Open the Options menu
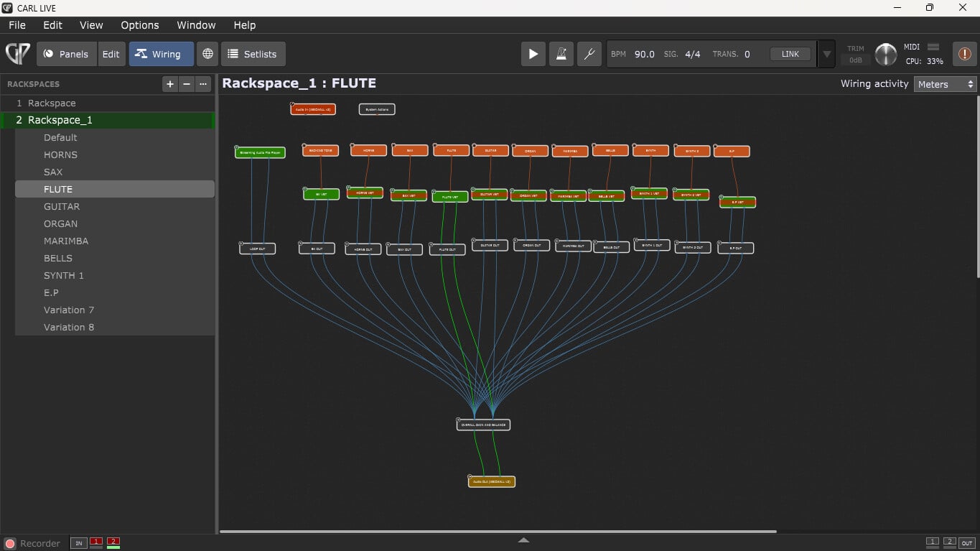980x551 pixels. click(139, 25)
